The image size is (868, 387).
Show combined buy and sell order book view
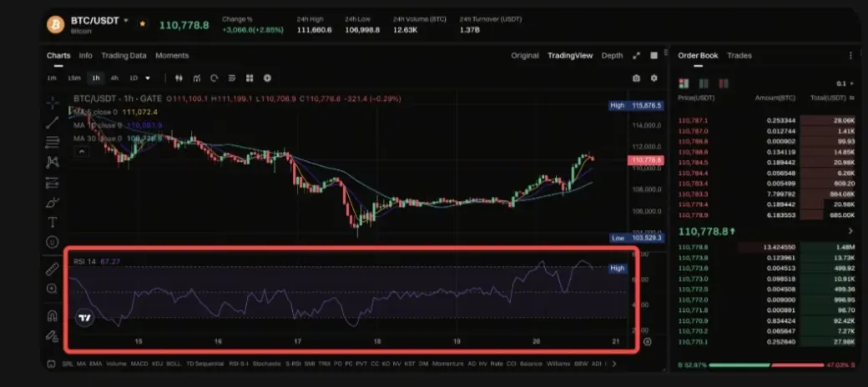point(684,83)
